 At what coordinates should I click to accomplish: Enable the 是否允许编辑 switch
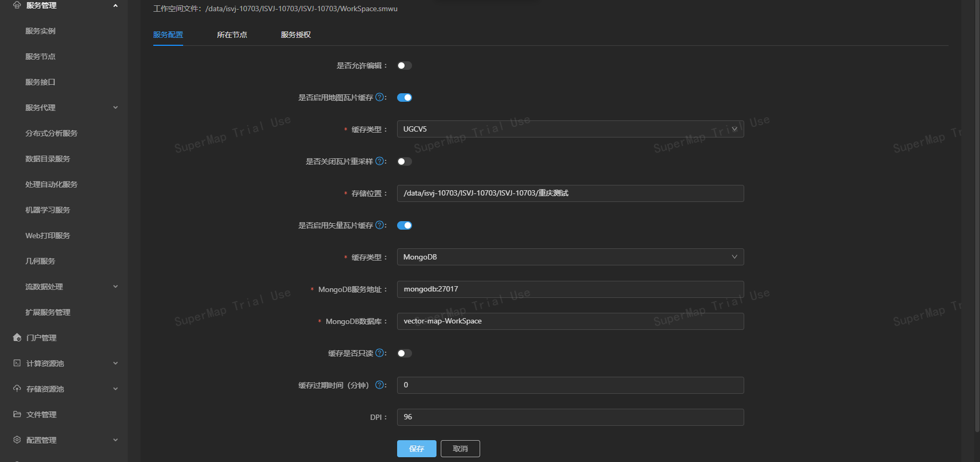405,66
